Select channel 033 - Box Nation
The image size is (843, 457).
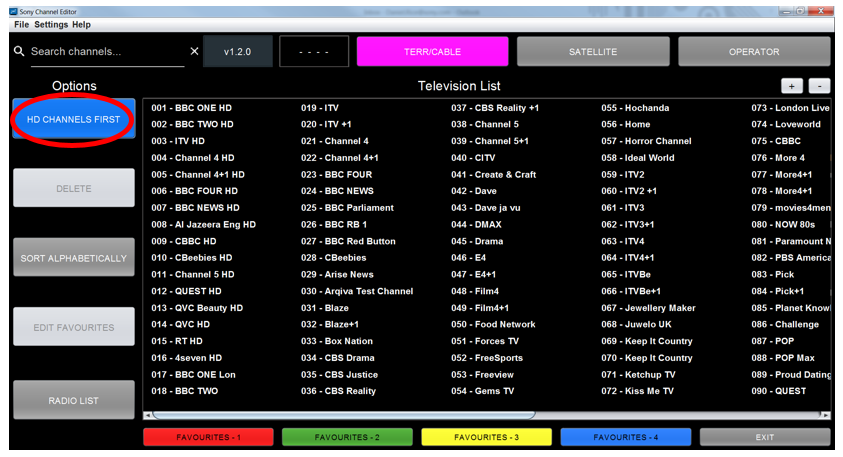pyautogui.click(x=337, y=341)
